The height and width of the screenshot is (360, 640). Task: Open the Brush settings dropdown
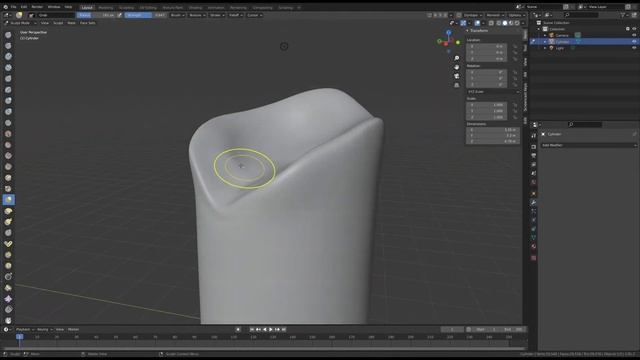click(x=177, y=15)
